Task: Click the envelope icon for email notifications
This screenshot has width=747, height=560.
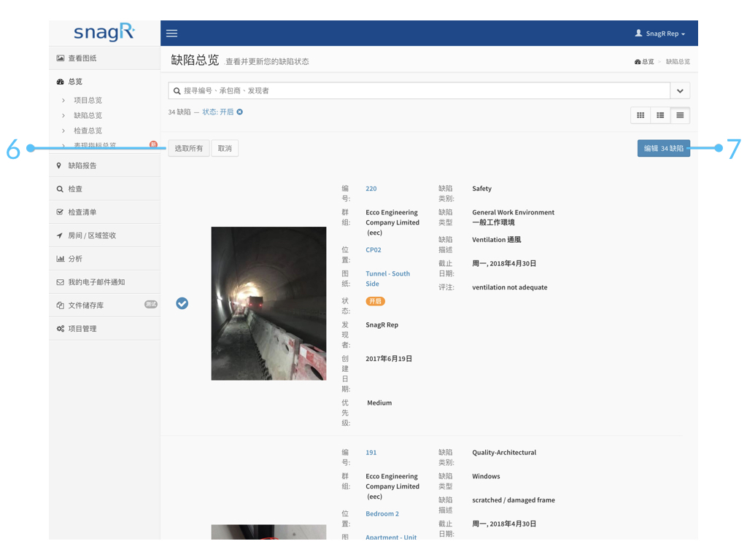Action: [60, 282]
